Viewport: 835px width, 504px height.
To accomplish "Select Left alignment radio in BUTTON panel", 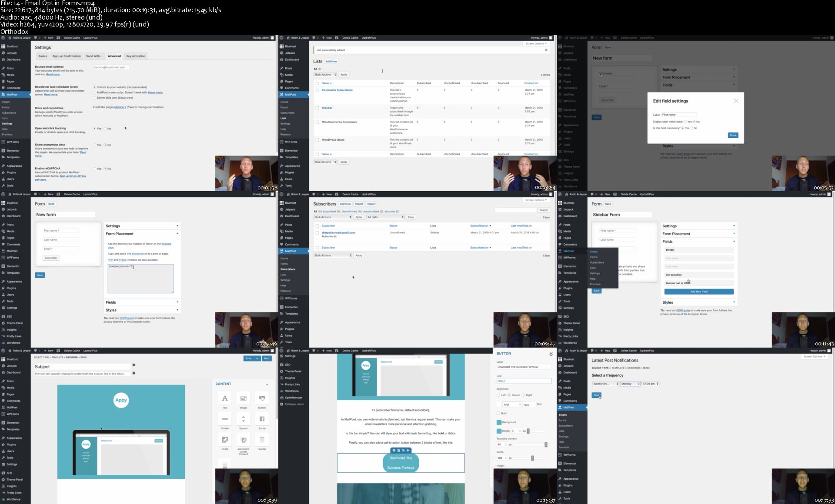I will (498, 395).
